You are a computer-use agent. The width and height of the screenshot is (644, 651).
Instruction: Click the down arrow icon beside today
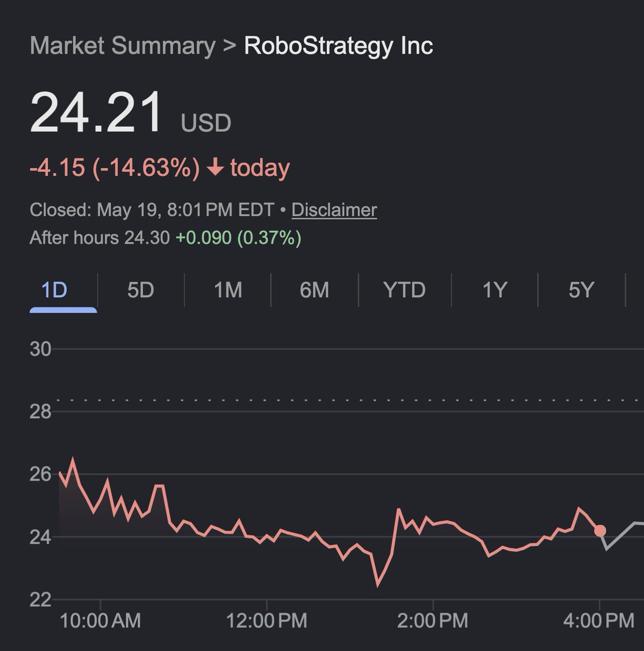pyautogui.click(x=216, y=167)
